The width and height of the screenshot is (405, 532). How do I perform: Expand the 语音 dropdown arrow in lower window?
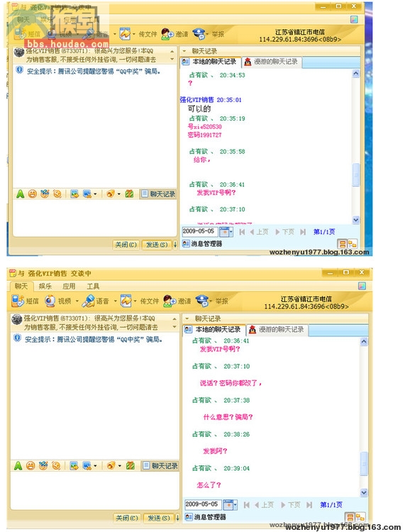115,301
